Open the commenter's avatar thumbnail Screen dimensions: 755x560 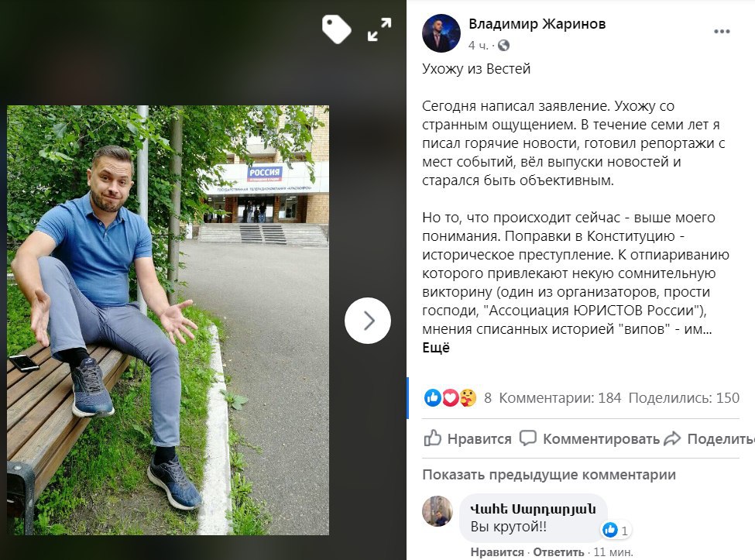coord(438,511)
